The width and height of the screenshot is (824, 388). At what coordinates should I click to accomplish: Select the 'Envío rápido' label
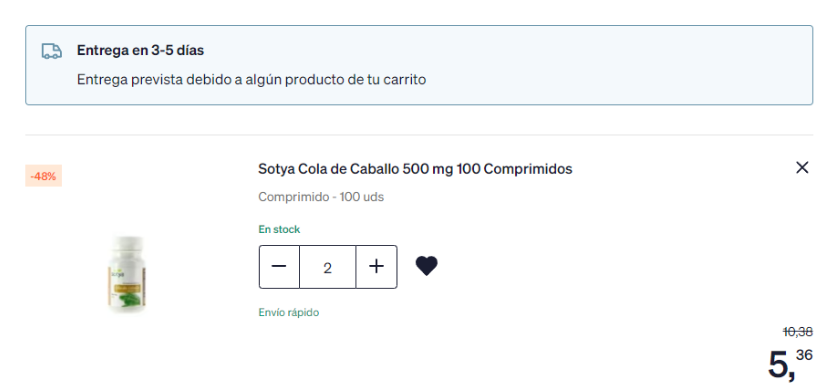(x=289, y=312)
